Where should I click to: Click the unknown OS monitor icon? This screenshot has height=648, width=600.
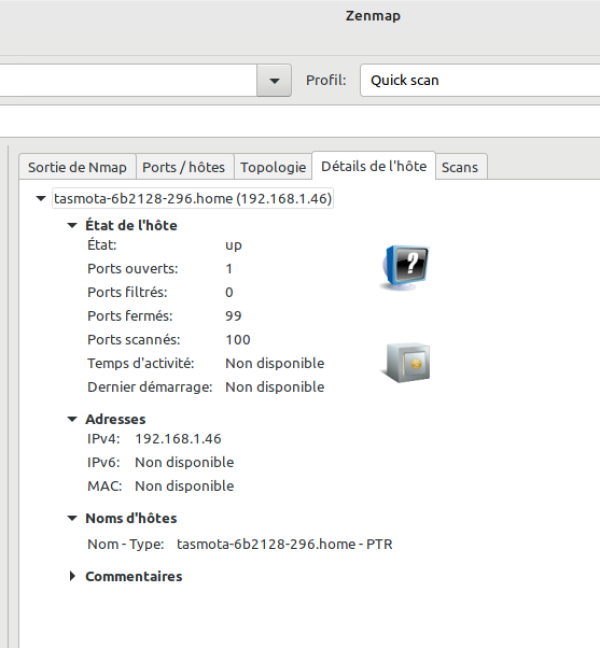405,268
